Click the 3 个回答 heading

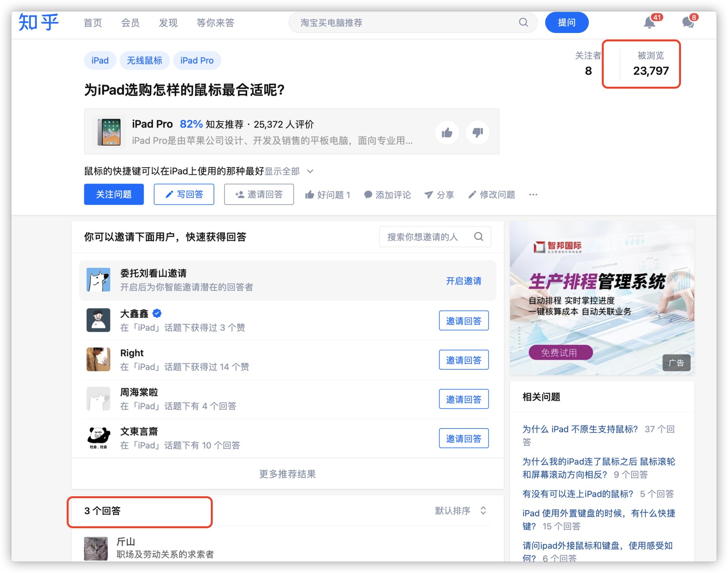click(x=102, y=511)
